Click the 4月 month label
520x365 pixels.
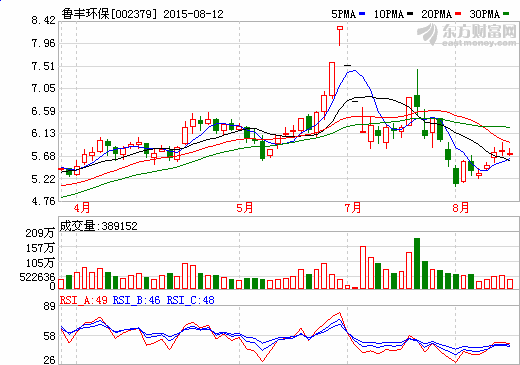[x=82, y=208]
